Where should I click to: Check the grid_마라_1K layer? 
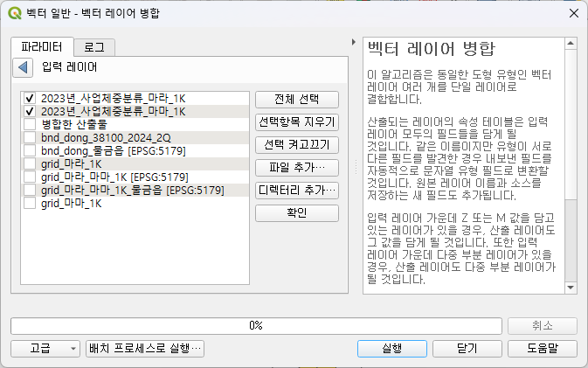click(30, 164)
